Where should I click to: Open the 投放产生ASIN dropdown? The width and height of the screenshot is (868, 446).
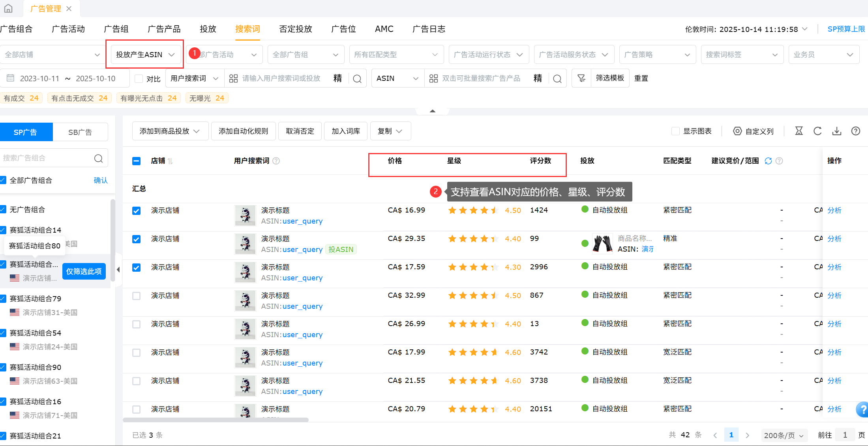tap(144, 54)
